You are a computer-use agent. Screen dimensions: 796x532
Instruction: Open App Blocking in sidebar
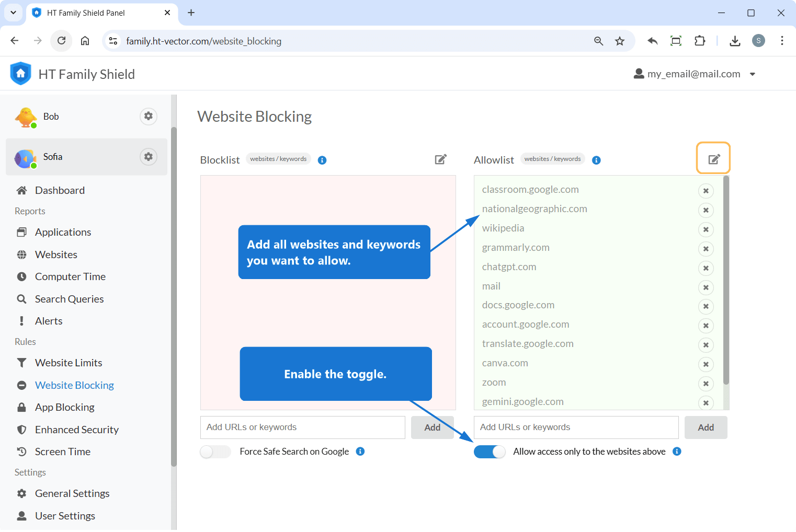64,407
